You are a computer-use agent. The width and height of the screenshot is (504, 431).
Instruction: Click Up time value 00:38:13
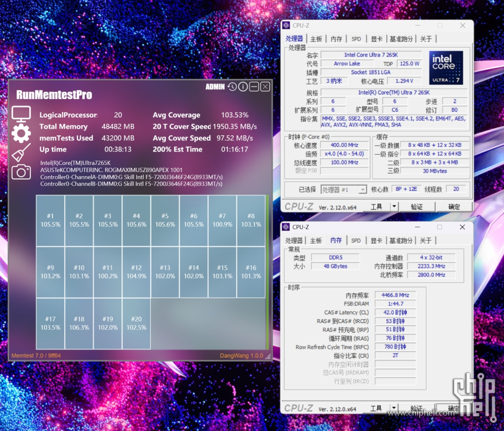[x=118, y=149]
